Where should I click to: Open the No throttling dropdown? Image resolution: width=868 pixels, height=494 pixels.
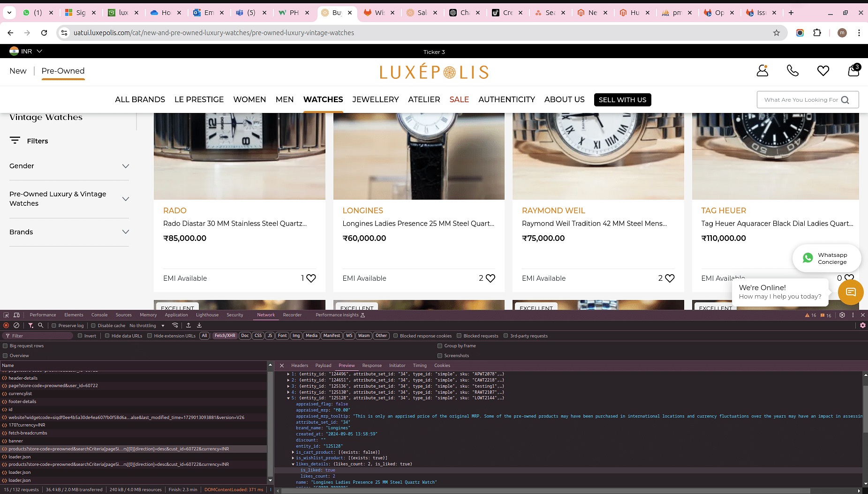click(147, 326)
